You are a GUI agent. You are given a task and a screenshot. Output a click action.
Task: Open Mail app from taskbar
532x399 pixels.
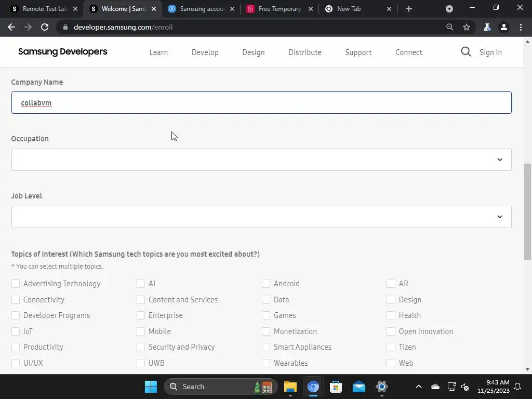point(358,387)
